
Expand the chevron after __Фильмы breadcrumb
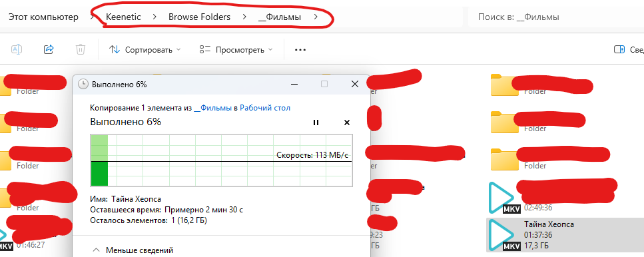pyautogui.click(x=316, y=17)
